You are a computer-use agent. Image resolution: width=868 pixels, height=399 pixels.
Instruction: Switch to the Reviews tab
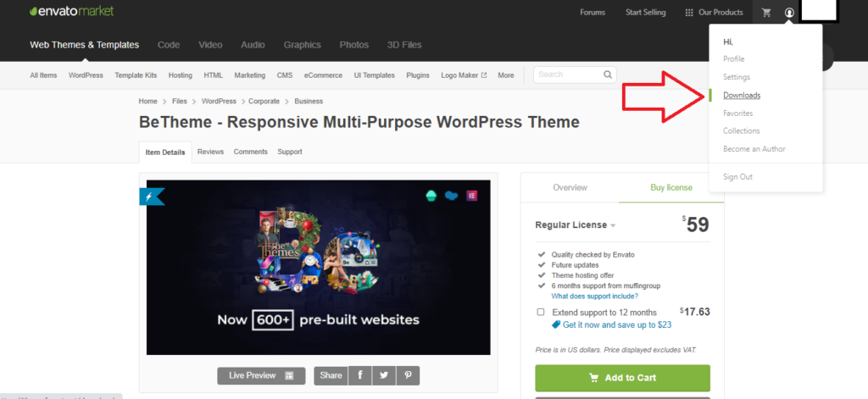coord(210,152)
